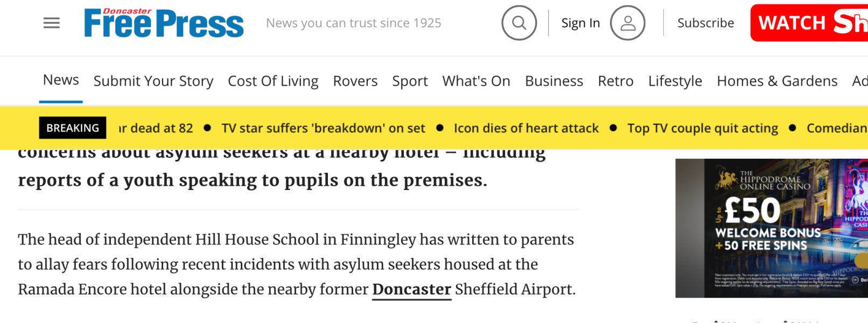
Task: Go to Homes & Gardens section
Action: coord(777,81)
